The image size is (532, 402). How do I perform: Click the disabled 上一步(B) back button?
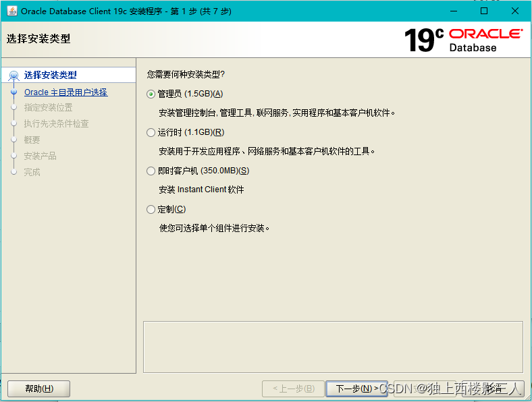click(x=294, y=389)
